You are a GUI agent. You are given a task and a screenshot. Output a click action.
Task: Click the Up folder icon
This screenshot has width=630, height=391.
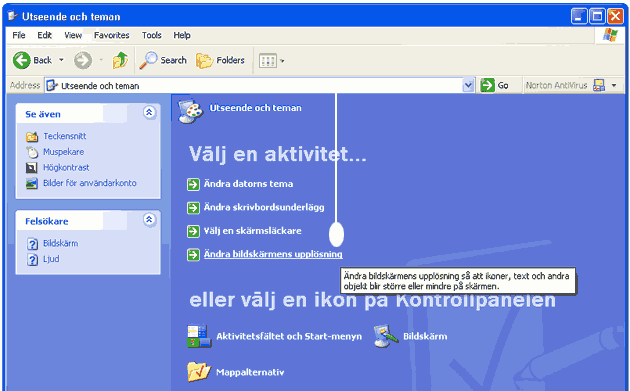[120, 60]
